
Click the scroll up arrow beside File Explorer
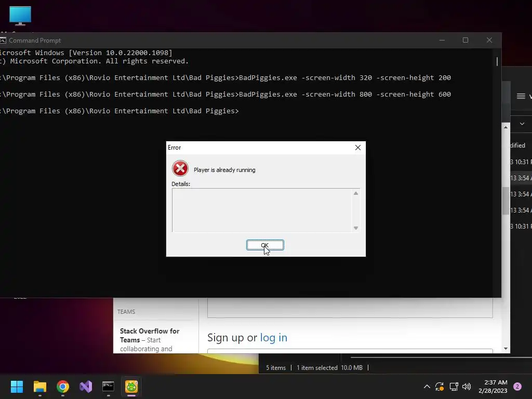pos(506,127)
